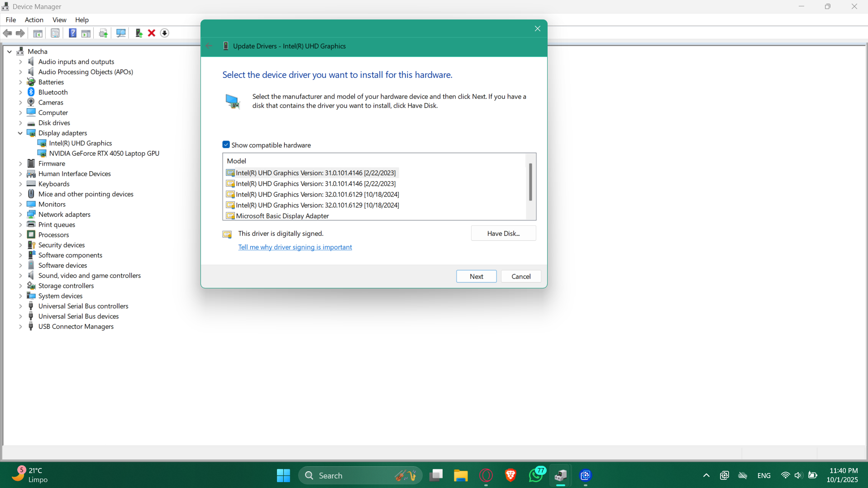Click the back arrow in Update Drivers dialog
The height and width of the screenshot is (488, 868).
point(209,46)
